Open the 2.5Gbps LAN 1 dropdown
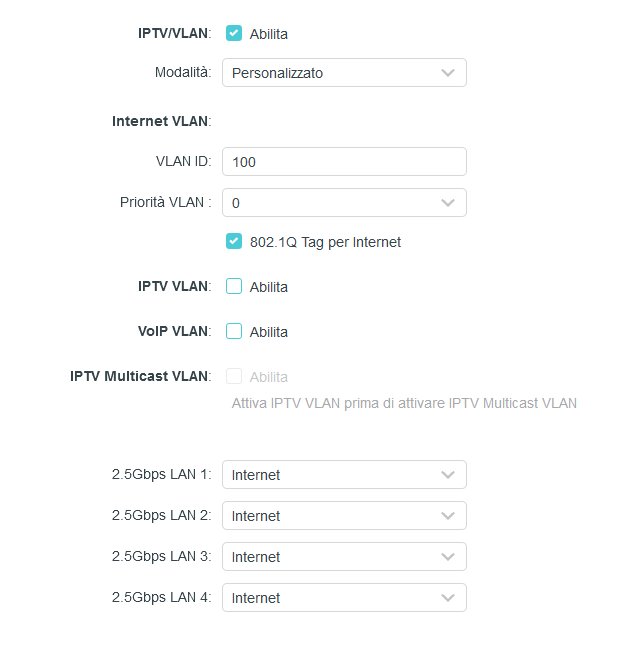The width and height of the screenshot is (620, 652). click(343, 475)
